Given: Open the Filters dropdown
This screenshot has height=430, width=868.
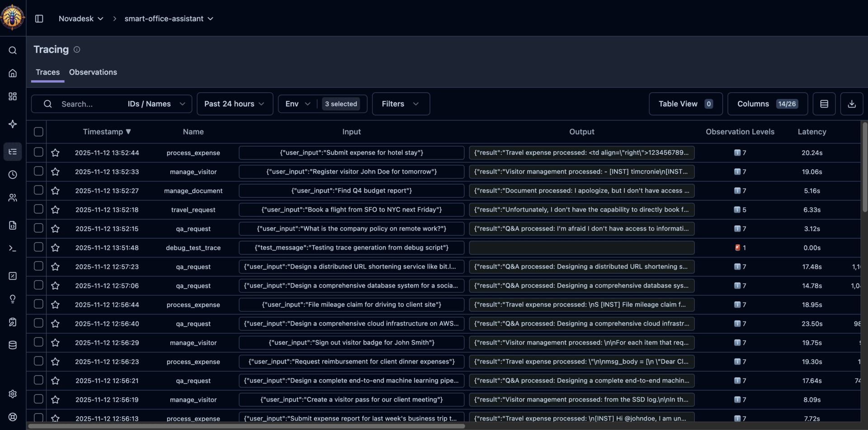Looking at the screenshot, I should click(401, 104).
